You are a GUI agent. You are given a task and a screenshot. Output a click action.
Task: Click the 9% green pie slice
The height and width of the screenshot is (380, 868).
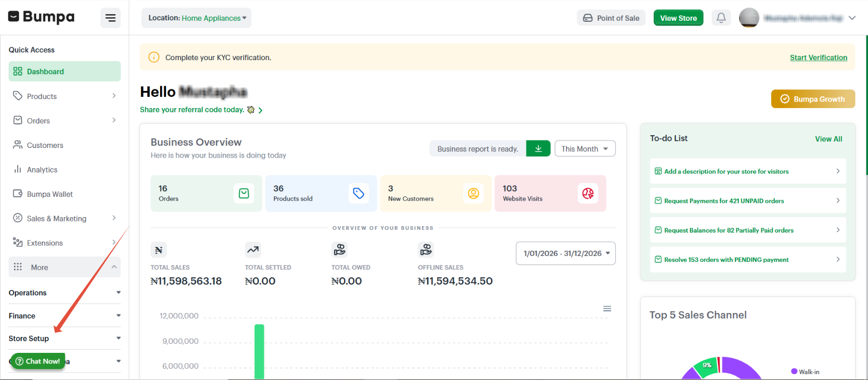706,367
